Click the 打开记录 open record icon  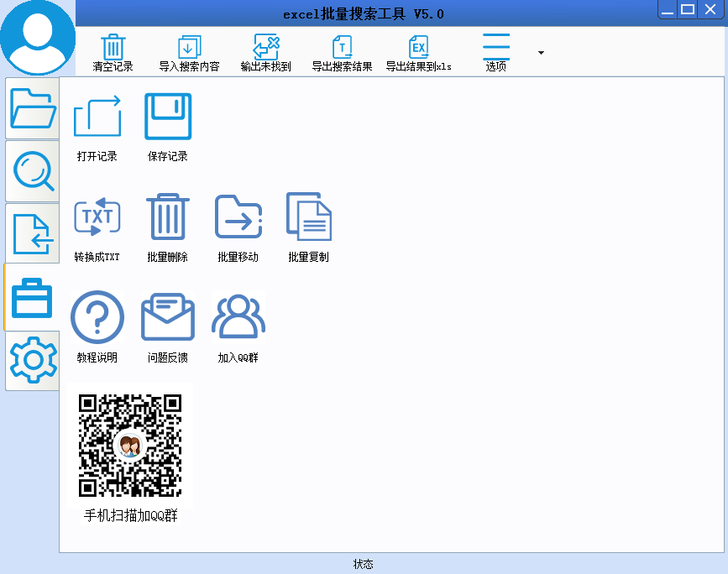pyautogui.click(x=97, y=116)
